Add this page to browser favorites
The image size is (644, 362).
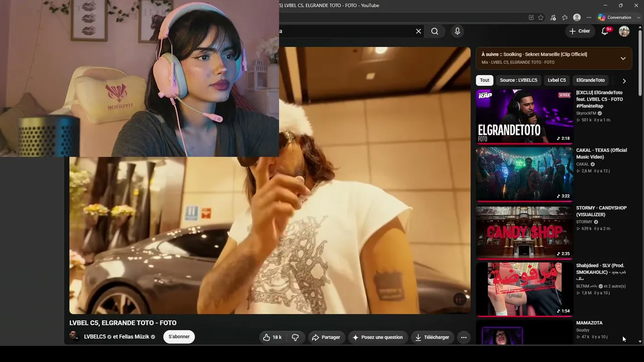[x=541, y=18]
